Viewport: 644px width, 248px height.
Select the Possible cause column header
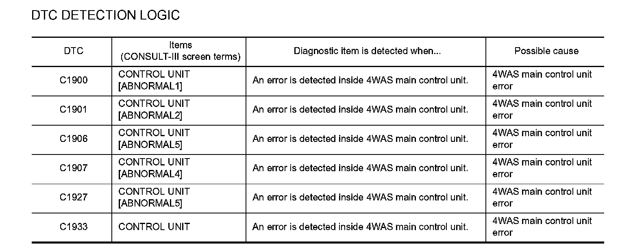coord(546,51)
